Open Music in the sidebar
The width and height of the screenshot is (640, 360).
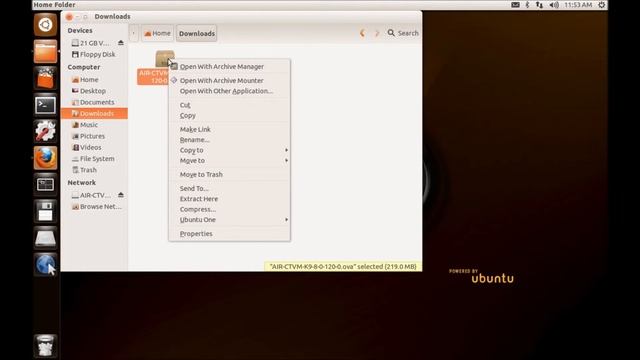click(85, 125)
